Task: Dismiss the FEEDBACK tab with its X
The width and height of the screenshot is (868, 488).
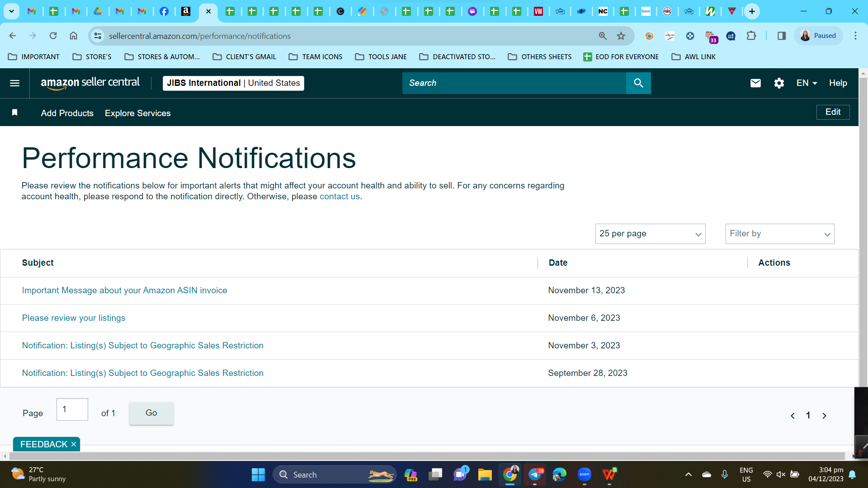Action: tap(74, 444)
